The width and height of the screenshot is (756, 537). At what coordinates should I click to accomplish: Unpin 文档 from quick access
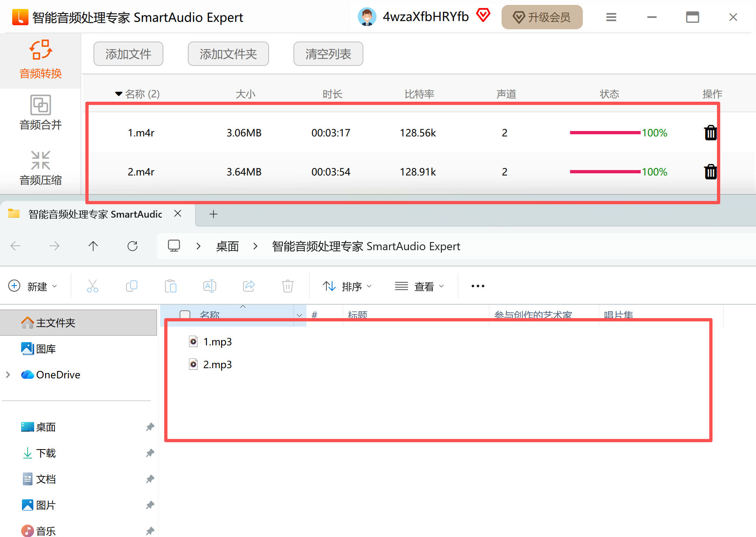(x=150, y=479)
